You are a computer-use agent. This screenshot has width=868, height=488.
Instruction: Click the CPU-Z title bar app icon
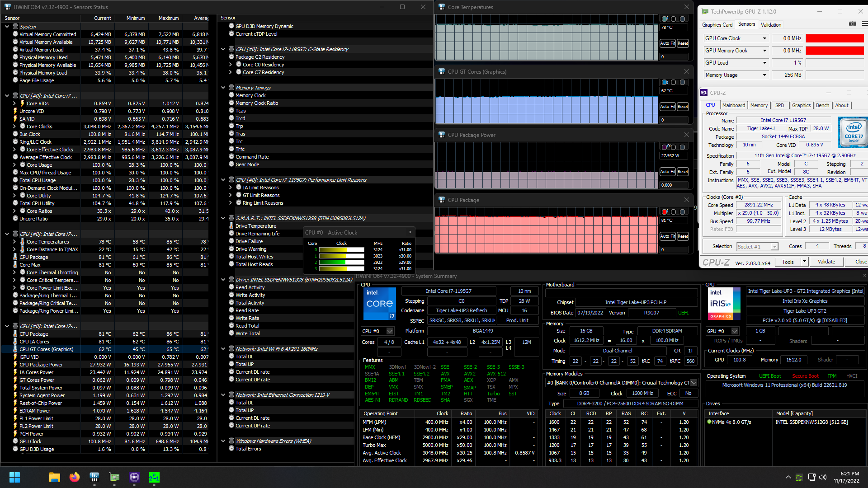pos(704,93)
